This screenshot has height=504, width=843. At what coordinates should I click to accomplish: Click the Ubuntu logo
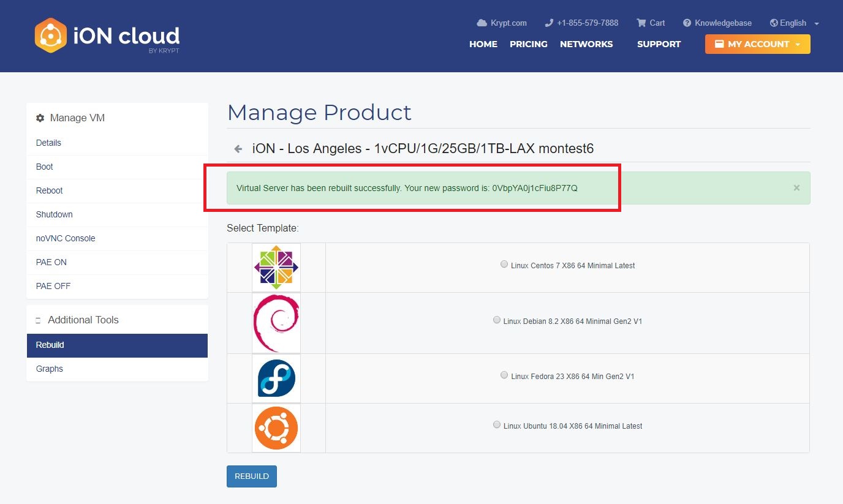coord(276,428)
